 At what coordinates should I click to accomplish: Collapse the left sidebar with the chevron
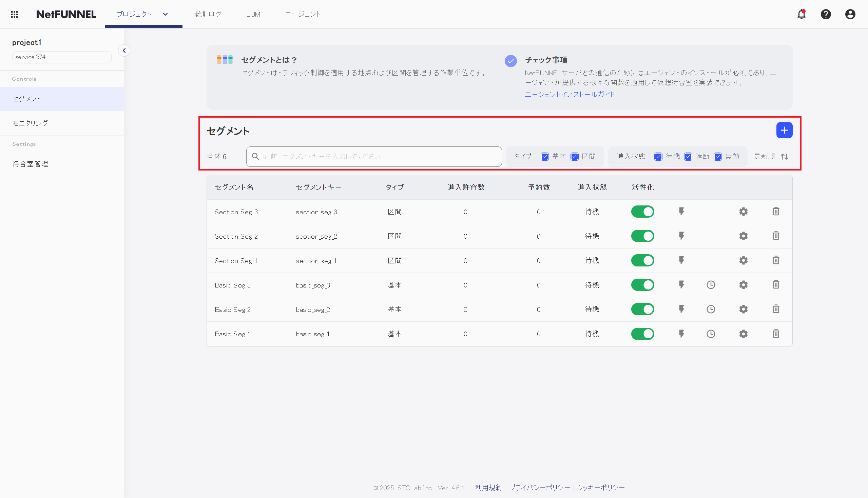point(124,50)
